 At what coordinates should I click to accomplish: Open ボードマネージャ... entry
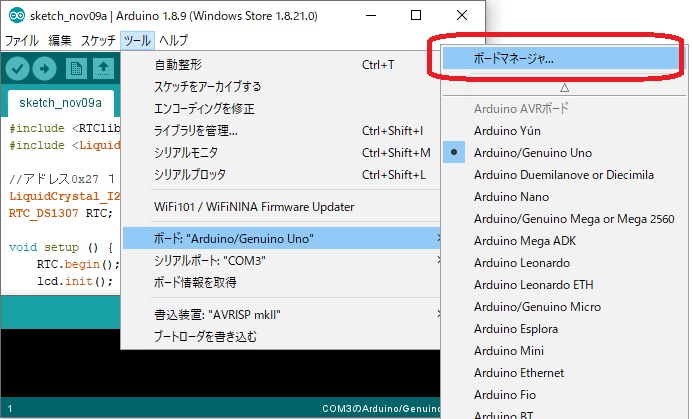point(560,58)
